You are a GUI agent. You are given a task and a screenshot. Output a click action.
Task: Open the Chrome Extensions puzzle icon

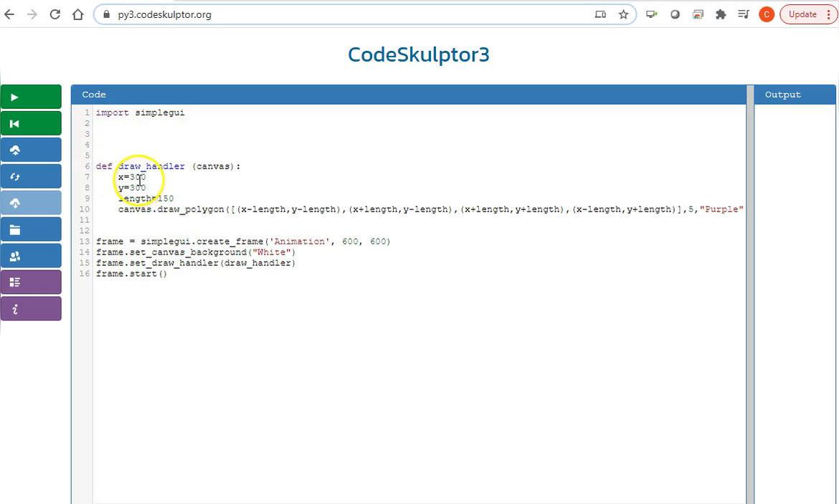(x=721, y=14)
